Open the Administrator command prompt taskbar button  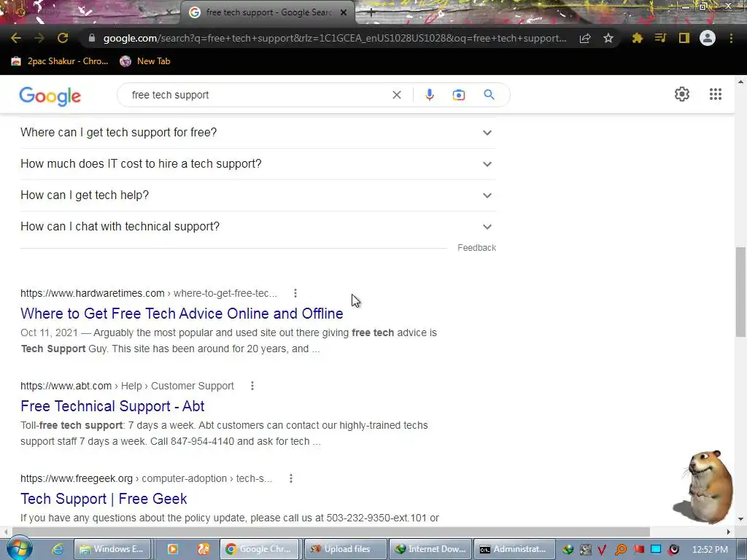click(x=516, y=549)
